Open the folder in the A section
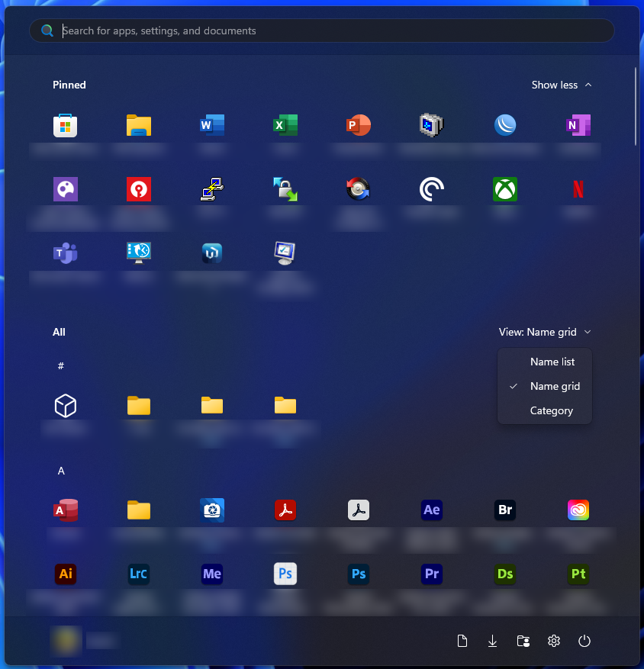 click(x=139, y=510)
